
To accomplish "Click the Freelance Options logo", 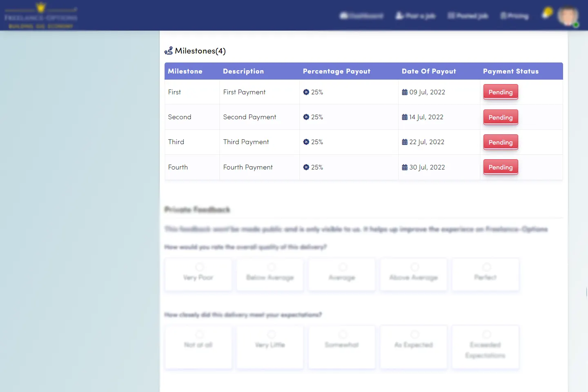I will [41, 16].
